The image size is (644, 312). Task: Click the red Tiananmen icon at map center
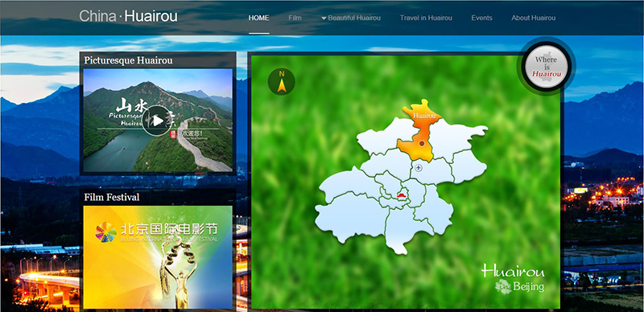click(401, 195)
